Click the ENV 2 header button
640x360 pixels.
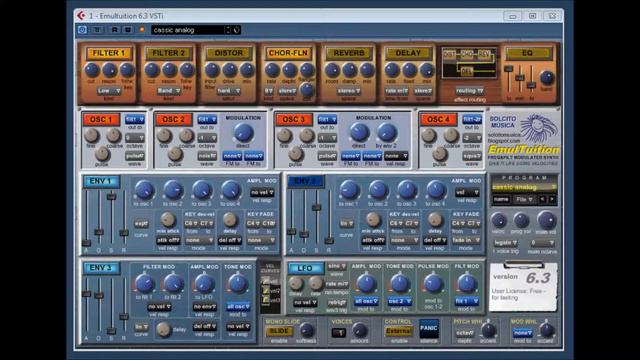tap(306, 181)
